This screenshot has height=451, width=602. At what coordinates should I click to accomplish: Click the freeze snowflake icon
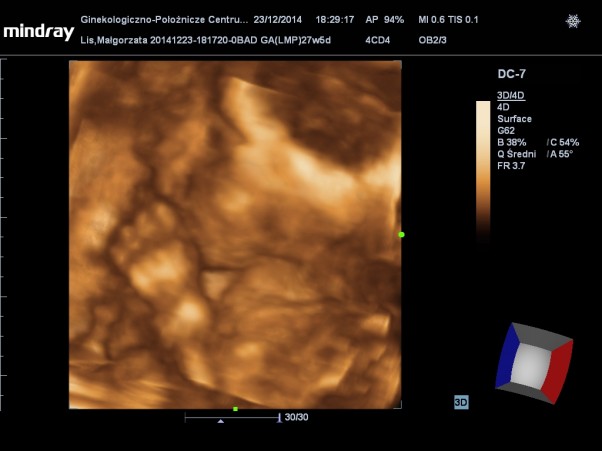tap(573, 21)
